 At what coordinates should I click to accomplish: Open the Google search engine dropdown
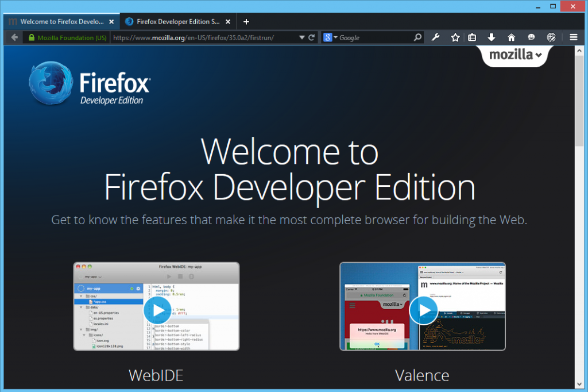(330, 37)
